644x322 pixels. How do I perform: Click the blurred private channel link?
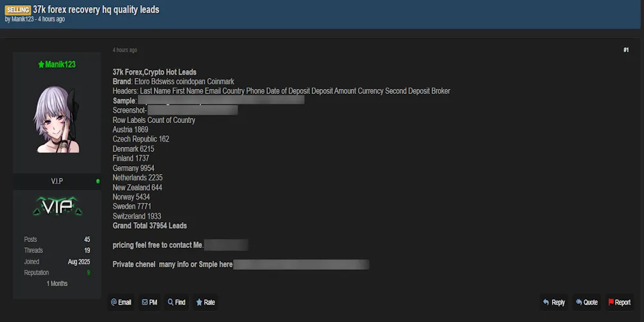[x=301, y=265]
